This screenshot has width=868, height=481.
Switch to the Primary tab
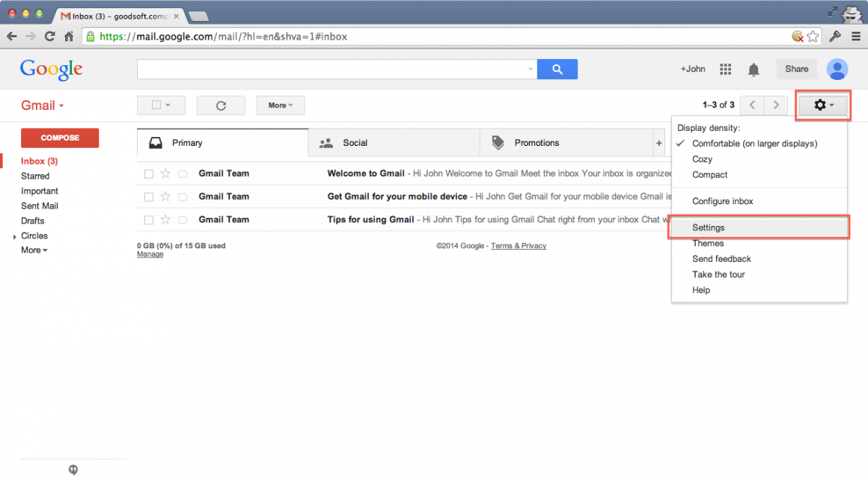(x=222, y=143)
